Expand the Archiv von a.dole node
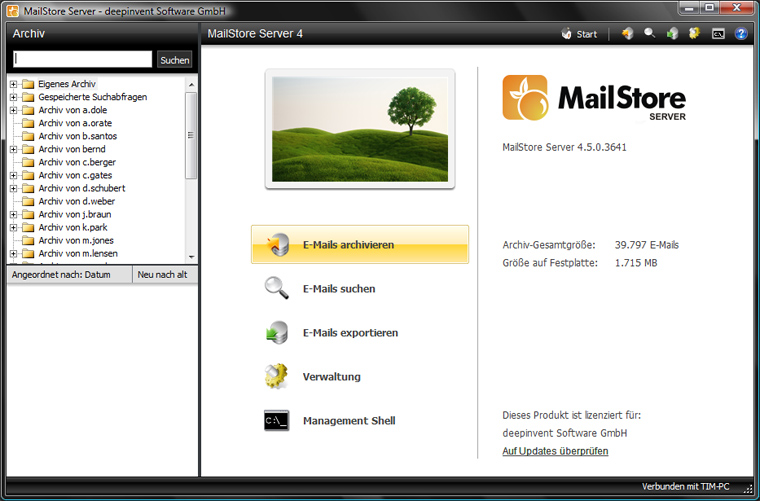 13,110
